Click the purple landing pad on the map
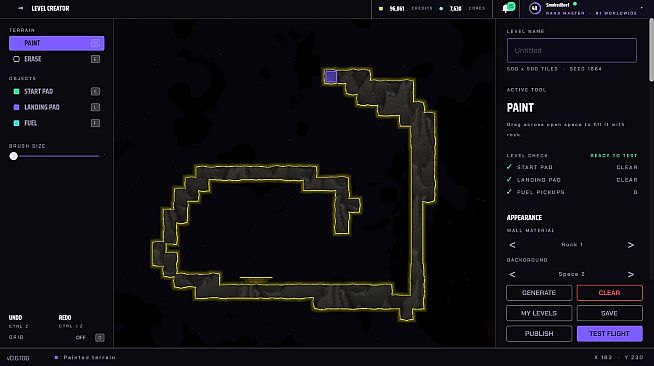The width and height of the screenshot is (654, 366). point(331,76)
